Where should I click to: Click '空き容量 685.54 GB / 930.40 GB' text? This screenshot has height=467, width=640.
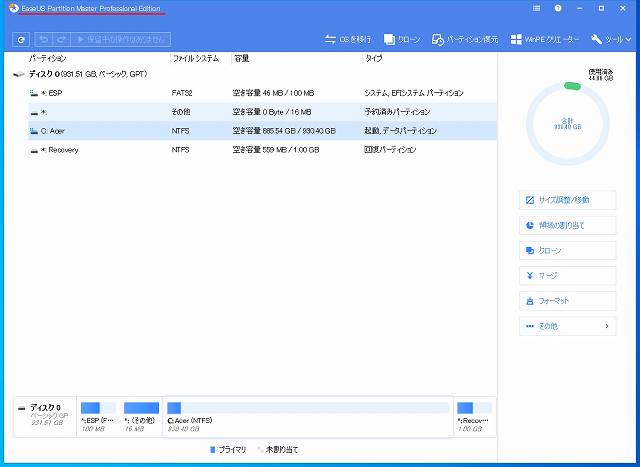coord(284,131)
